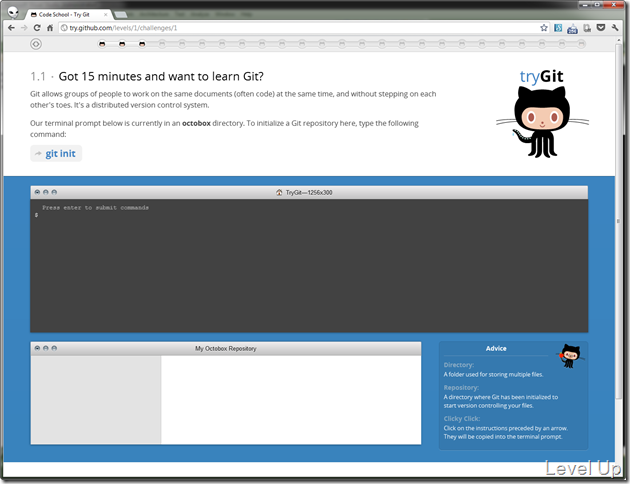
Task: Open the wrench settings menu in Chrome
Action: click(x=615, y=28)
